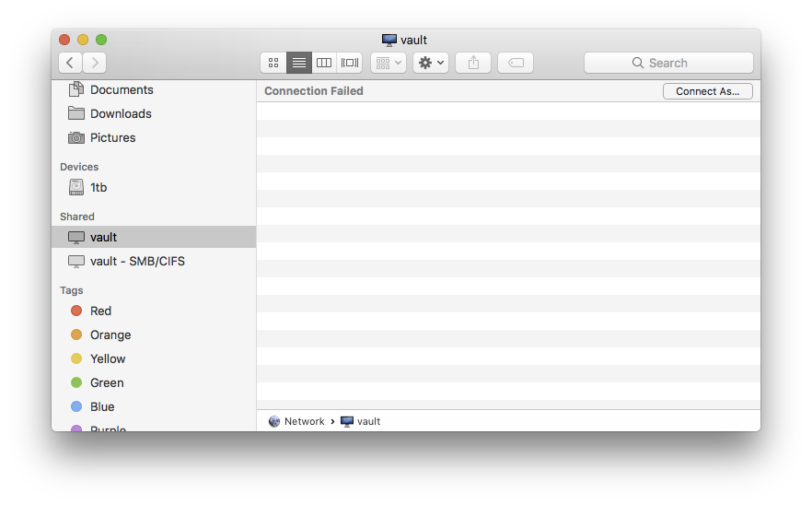
Task: Switch to icon view
Action: tap(273, 63)
